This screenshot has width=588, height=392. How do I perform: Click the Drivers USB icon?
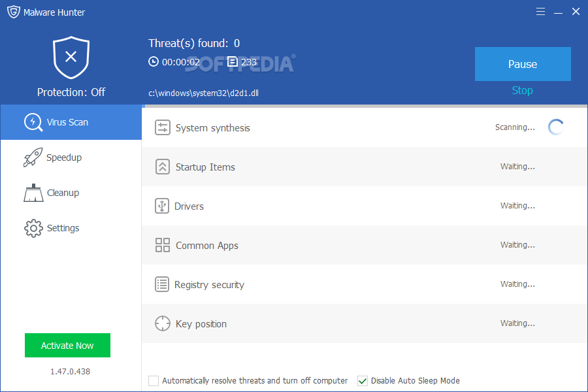point(162,206)
